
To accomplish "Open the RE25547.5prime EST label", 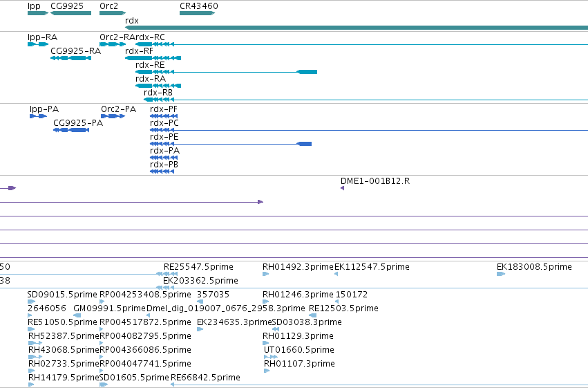I will point(198,267).
